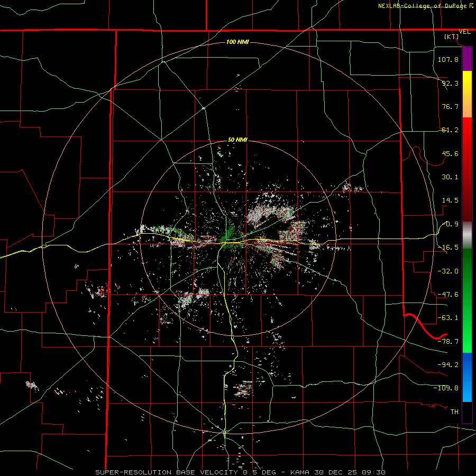The width and height of the screenshot is (476, 476).
Task: Click the green segment of color bar
Action: point(467,300)
